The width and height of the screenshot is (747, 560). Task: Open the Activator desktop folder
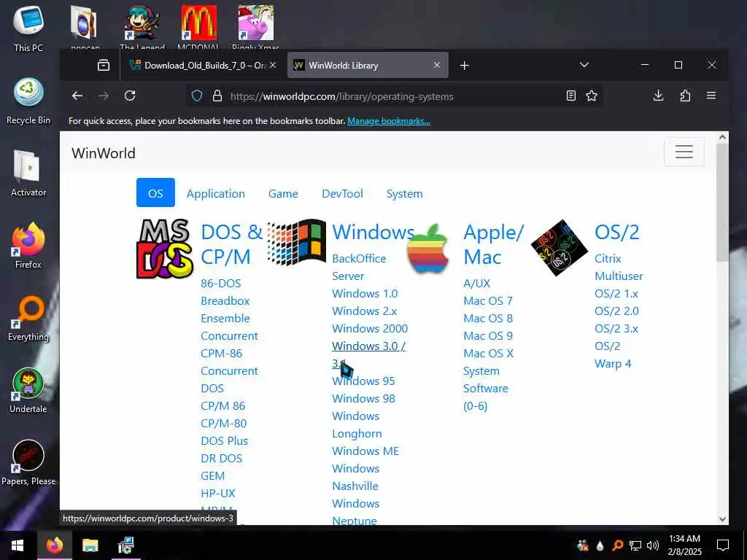(x=28, y=174)
